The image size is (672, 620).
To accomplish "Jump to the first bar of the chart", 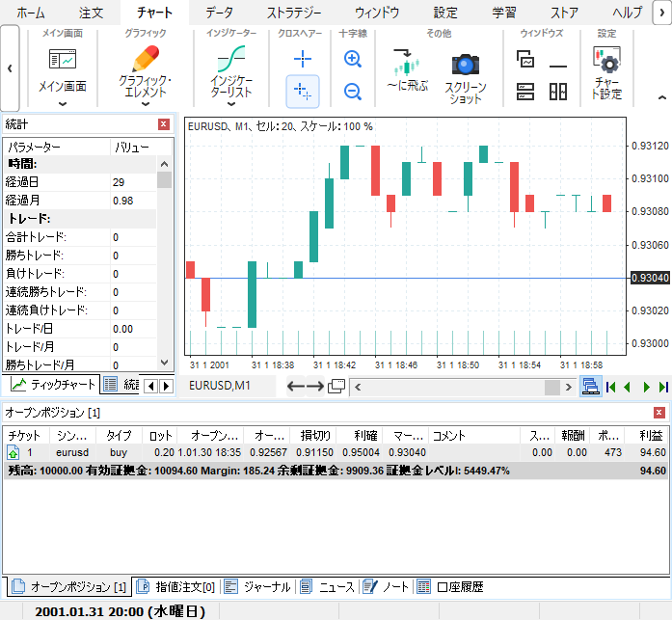I will [x=610, y=387].
